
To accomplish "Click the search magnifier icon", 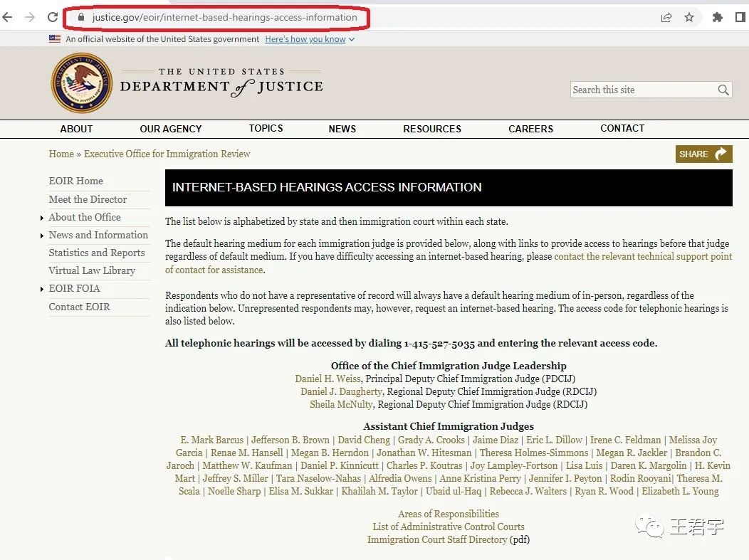I will click(723, 90).
